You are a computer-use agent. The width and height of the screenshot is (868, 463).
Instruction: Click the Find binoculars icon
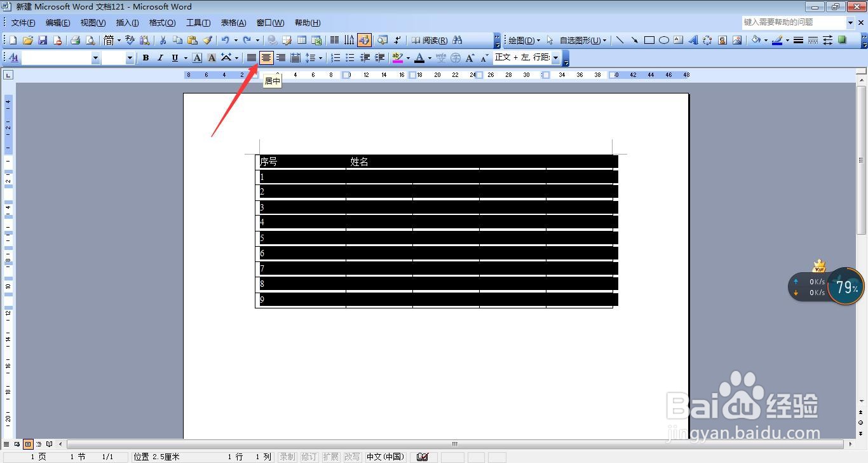click(x=457, y=40)
